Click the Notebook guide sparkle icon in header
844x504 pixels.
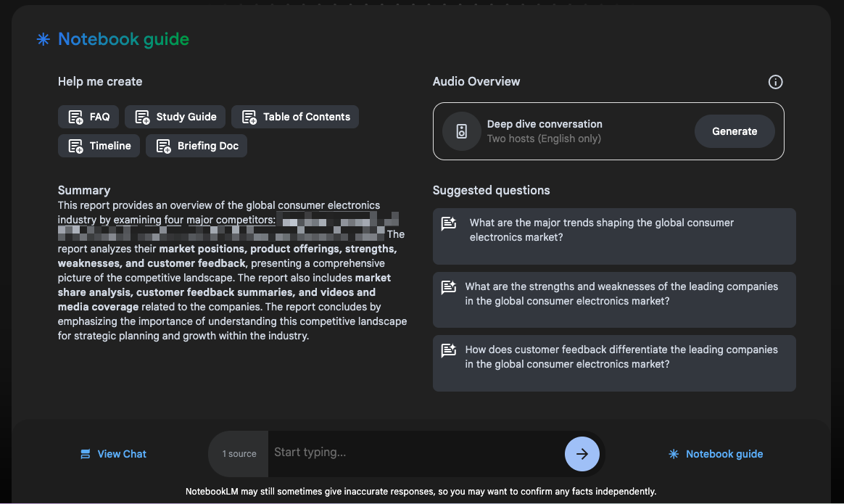point(43,39)
